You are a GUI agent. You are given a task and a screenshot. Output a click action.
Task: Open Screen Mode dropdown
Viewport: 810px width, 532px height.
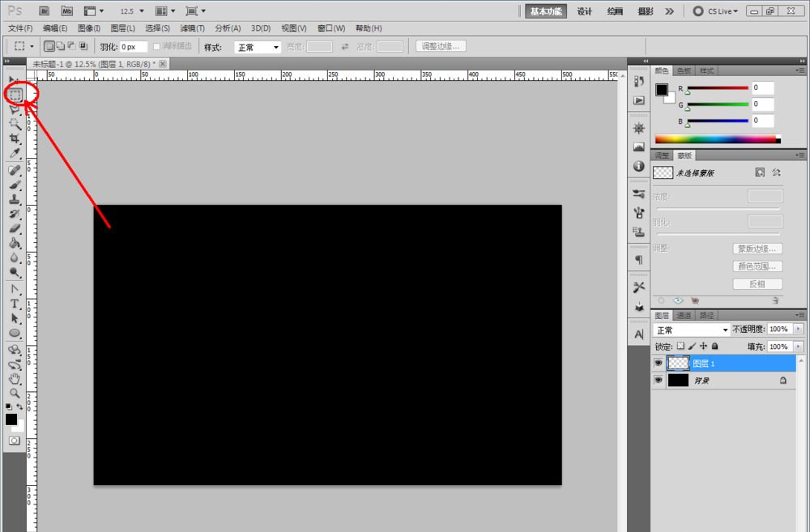pyautogui.click(x=196, y=11)
